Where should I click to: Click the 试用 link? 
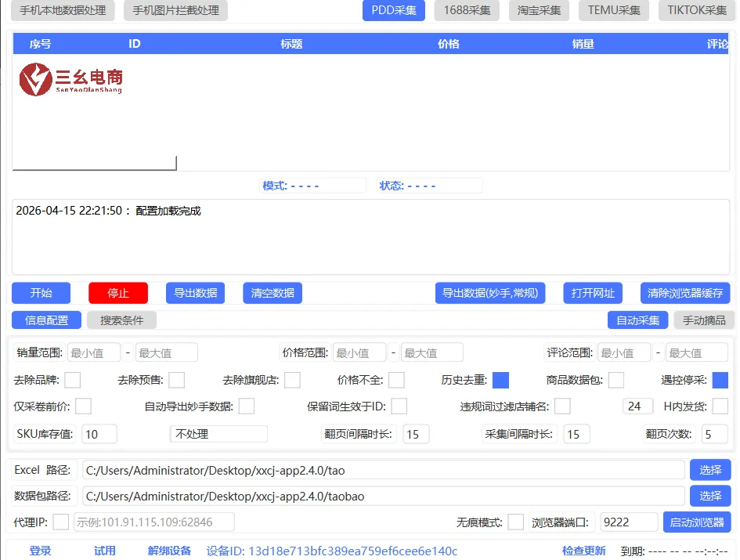click(104, 551)
